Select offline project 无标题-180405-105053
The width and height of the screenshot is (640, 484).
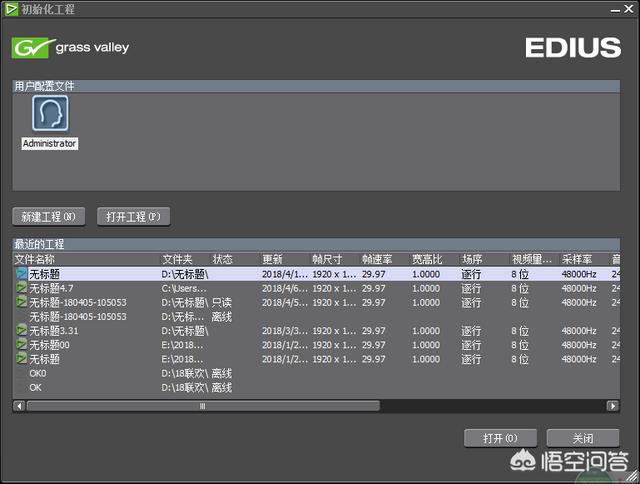point(316,317)
